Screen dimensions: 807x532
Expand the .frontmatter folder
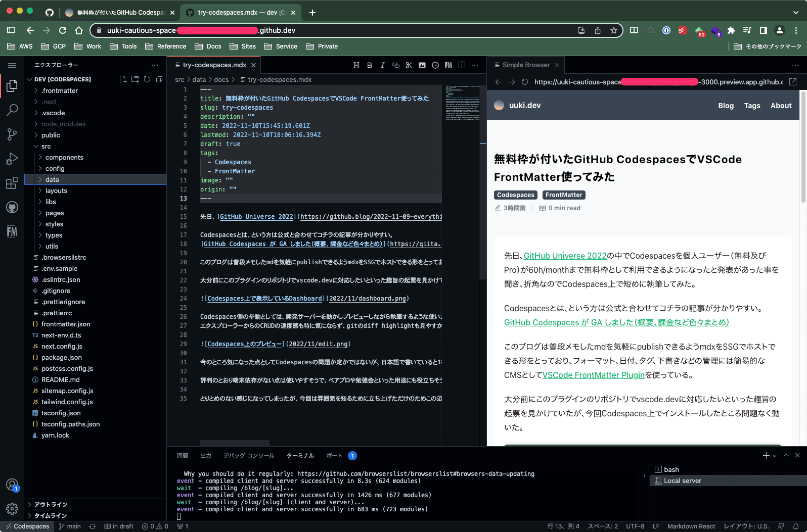click(95, 91)
